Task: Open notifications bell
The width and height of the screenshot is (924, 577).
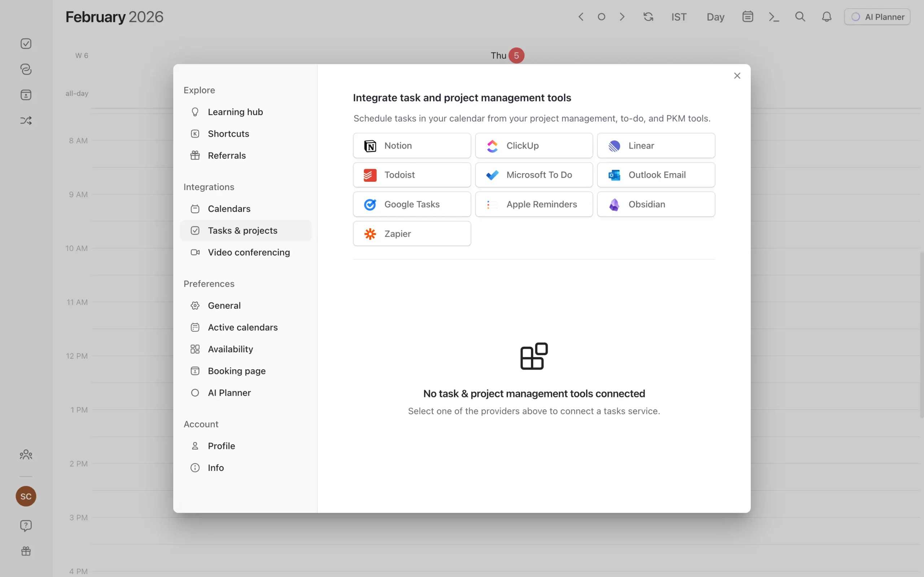Action: (826, 17)
